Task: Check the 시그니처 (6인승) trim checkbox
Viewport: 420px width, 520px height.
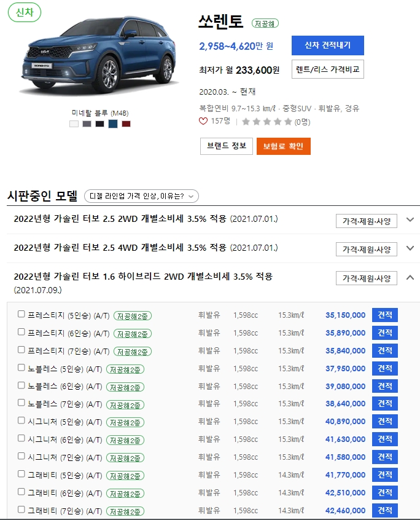Action: 21,438
